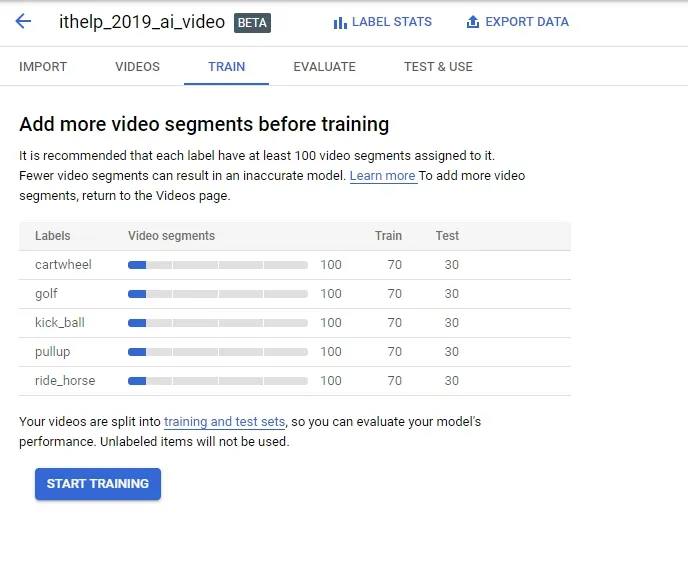The width and height of the screenshot is (688, 568).
Task: Select the TRAIN tab
Action: point(226,67)
